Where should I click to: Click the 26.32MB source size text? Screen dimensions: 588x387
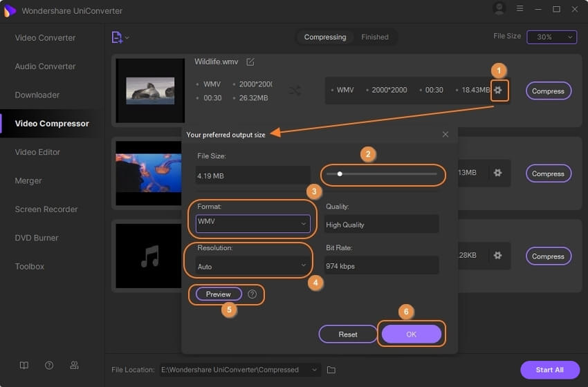[253, 98]
